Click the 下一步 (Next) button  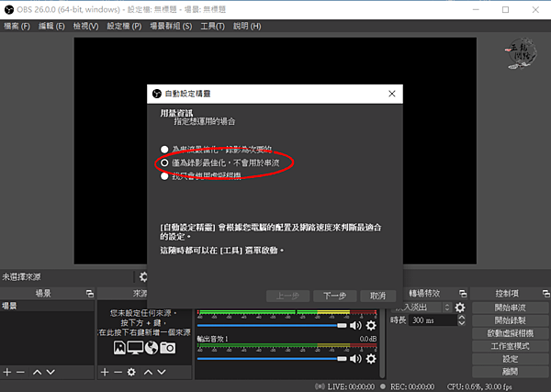pos(334,296)
